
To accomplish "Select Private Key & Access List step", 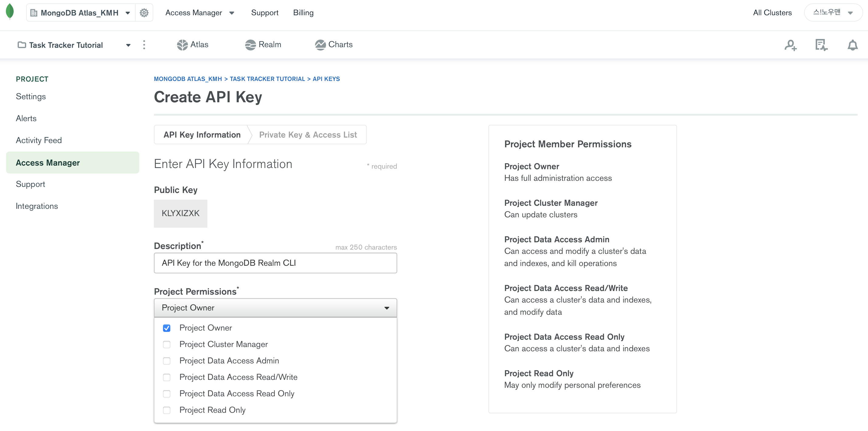I will (x=308, y=135).
